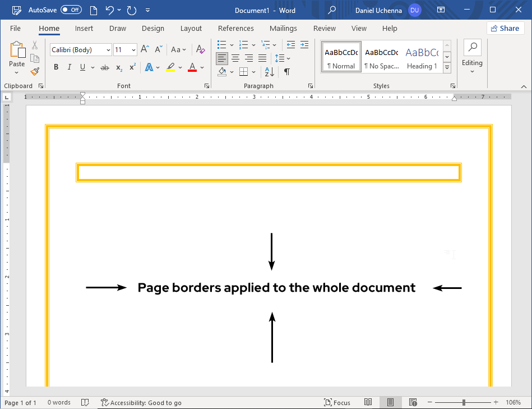Image resolution: width=532 pixels, height=409 pixels.
Task: Expand the Text Highlight Color dropdown
Action: [x=180, y=67]
